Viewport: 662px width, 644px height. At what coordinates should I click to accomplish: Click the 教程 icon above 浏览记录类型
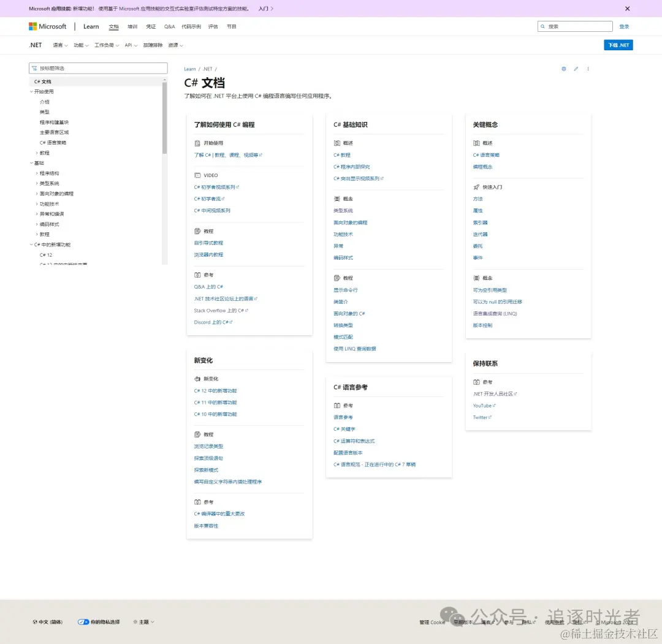[197, 434]
